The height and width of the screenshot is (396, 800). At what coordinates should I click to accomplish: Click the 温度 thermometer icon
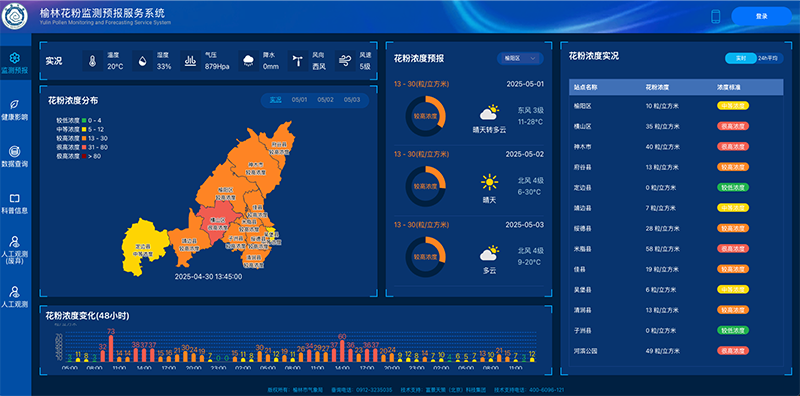tap(92, 61)
